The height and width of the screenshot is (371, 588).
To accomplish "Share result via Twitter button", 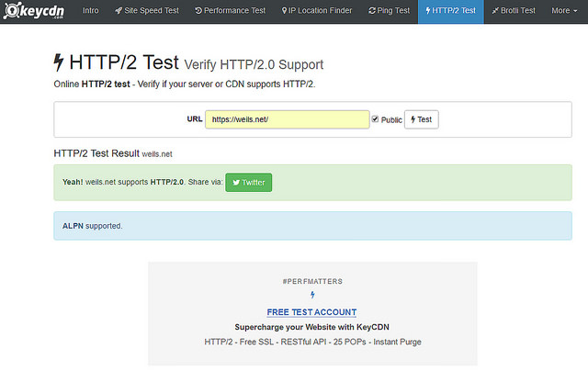I will pyautogui.click(x=248, y=182).
